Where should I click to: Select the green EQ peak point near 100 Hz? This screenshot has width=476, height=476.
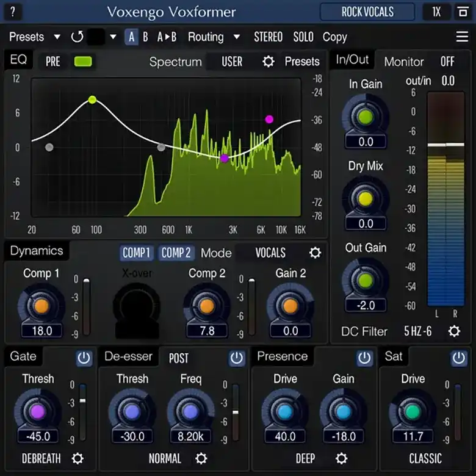92,99
